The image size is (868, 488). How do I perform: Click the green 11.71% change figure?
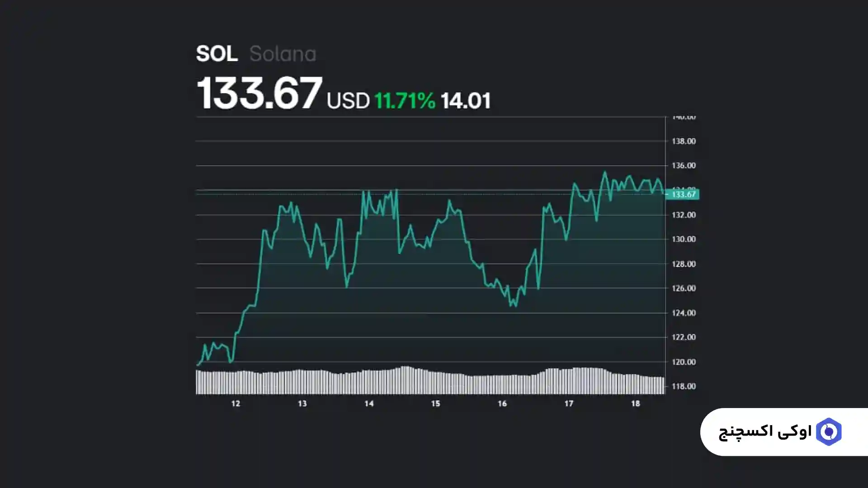click(405, 100)
